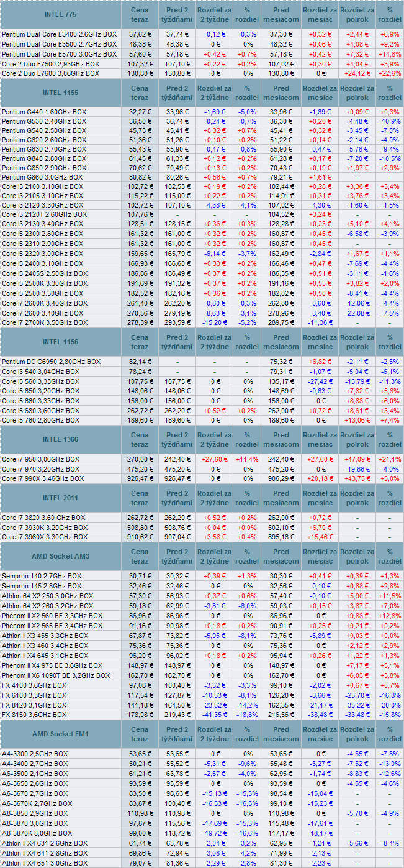
Task: Select Core i5 760 2,80GHz BOX
Action: [x=41, y=420]
